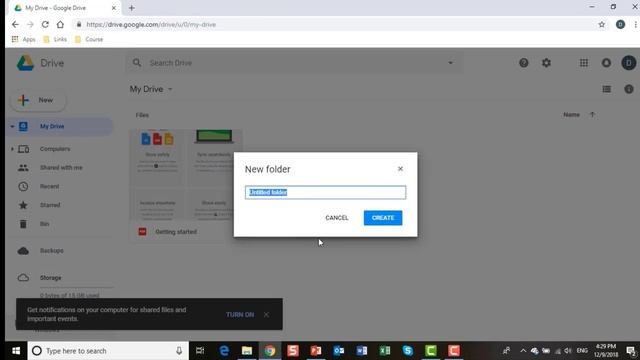The image size is (640, 360).
Task: Click the taskbar microphone icon
Action: [x=179, y=351]
